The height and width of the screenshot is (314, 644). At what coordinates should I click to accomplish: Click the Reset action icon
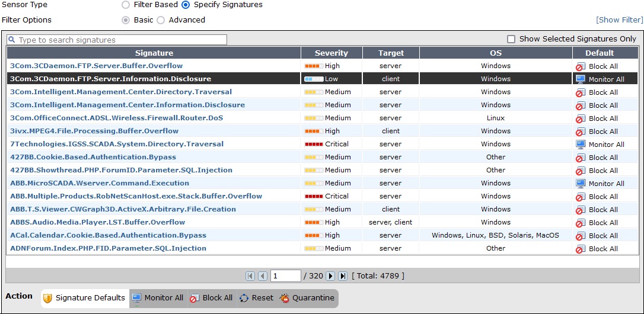coord(244,298)
